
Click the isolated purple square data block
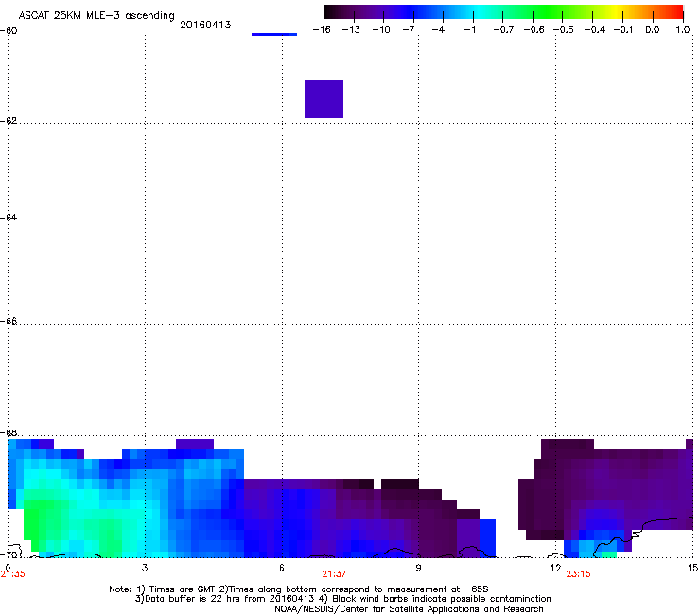coord(324,99)
